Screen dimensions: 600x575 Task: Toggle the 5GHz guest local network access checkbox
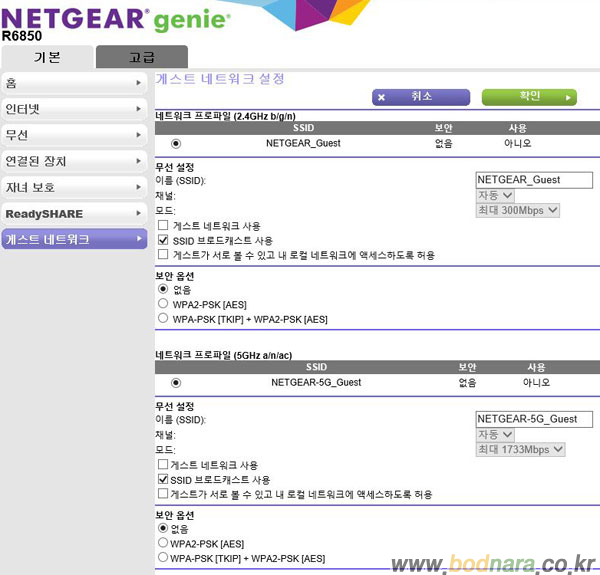[x=163, y=494]
